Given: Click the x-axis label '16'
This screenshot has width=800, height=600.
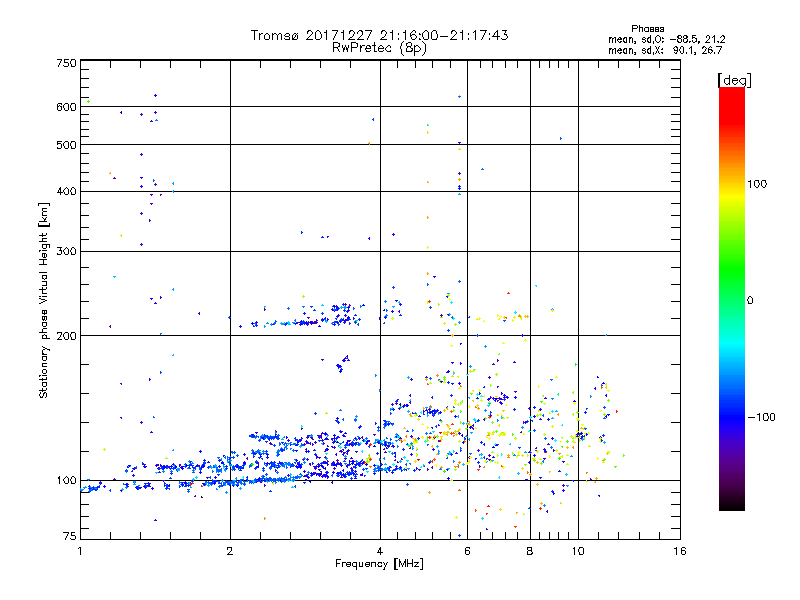Looking at the screenshot, I should [680, 551].
